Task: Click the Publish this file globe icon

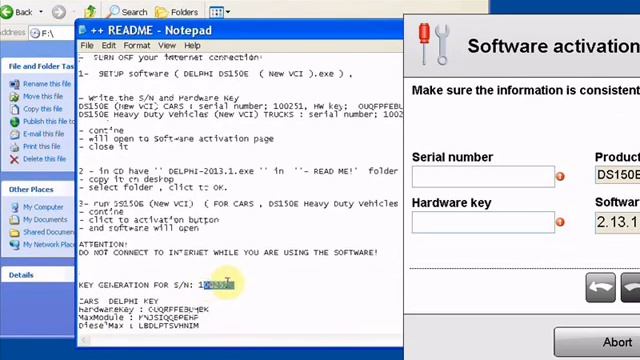Action: point(14,122)
